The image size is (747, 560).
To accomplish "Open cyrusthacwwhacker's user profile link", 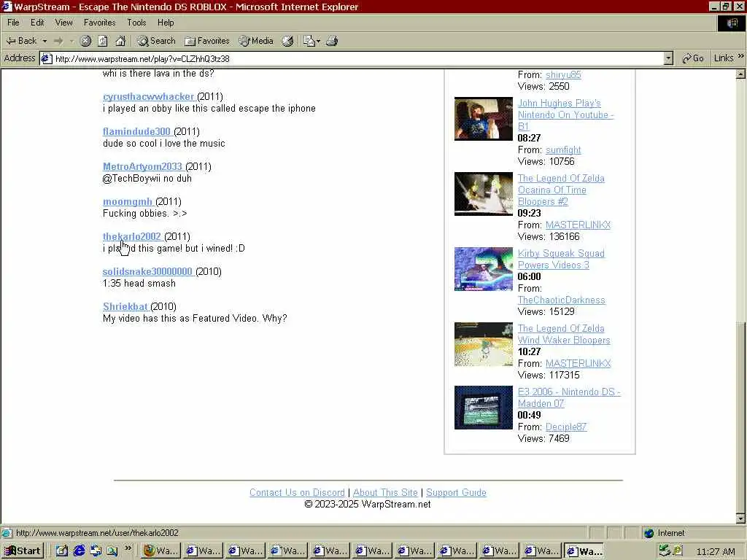I will [x=149, y=97].
